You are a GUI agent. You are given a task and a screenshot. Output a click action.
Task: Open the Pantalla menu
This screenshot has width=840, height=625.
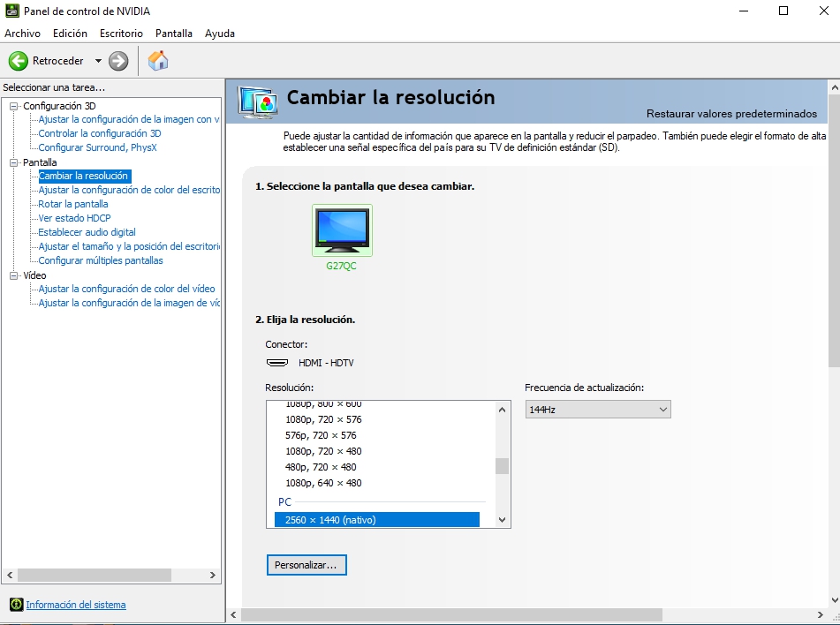pyautogui.click(x=174, y=34)
